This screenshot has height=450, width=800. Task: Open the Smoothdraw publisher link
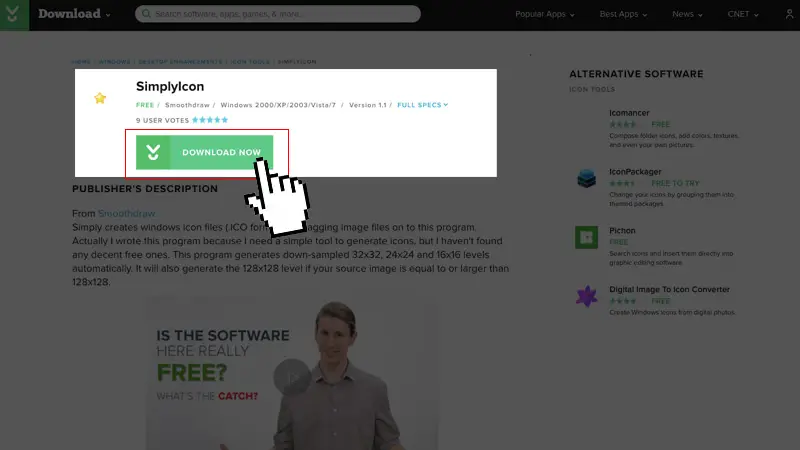pyautogui.click(x=127, y=213)
